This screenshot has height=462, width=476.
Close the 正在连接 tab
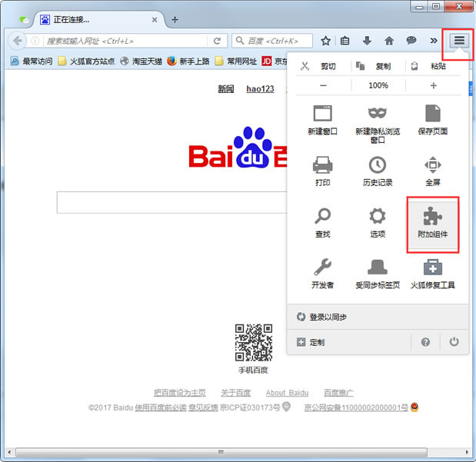[155, 20]
